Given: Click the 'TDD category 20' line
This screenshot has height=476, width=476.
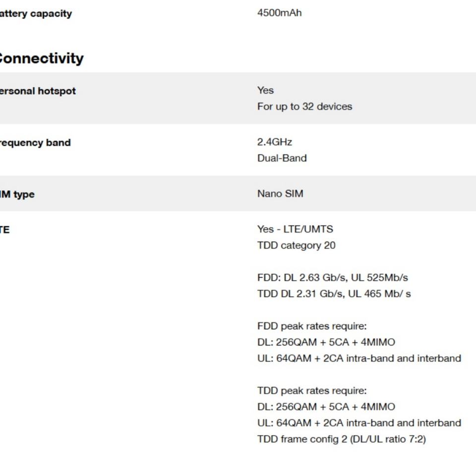Looking at the screenshot, I should point(296,245).
